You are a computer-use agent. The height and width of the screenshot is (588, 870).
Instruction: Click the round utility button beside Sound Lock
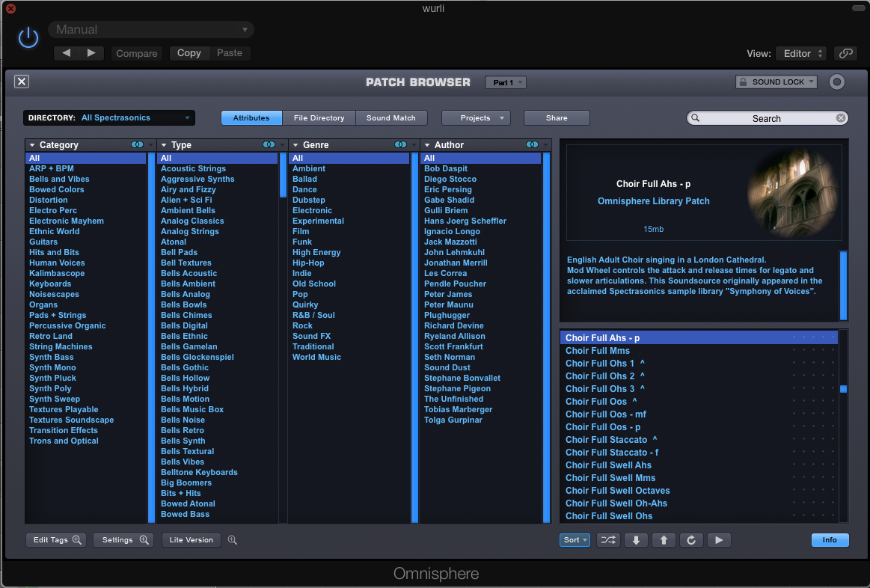point(836,82)
